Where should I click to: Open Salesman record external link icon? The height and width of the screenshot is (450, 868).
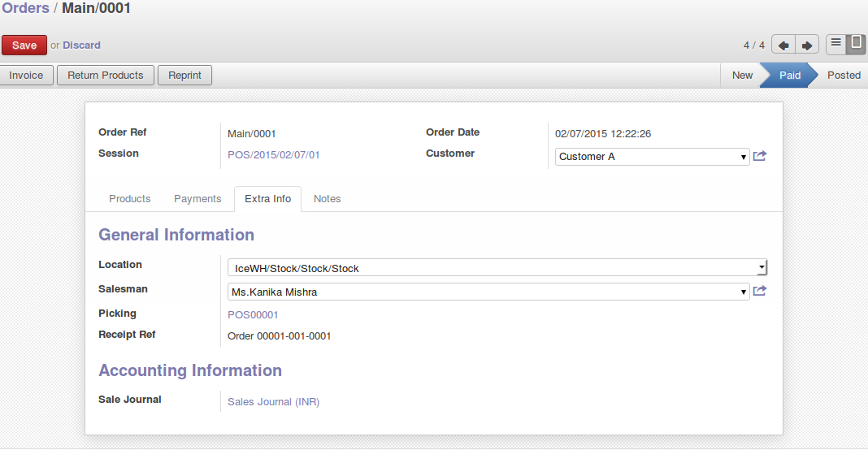[760, 291]
